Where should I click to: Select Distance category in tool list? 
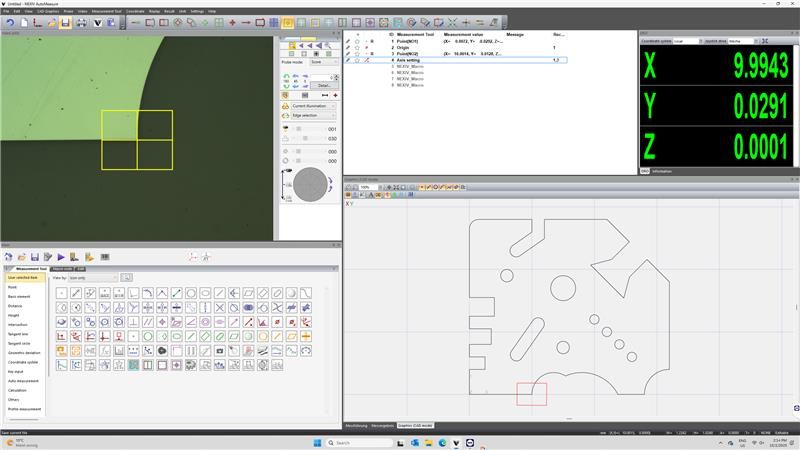tap(15, 306)
